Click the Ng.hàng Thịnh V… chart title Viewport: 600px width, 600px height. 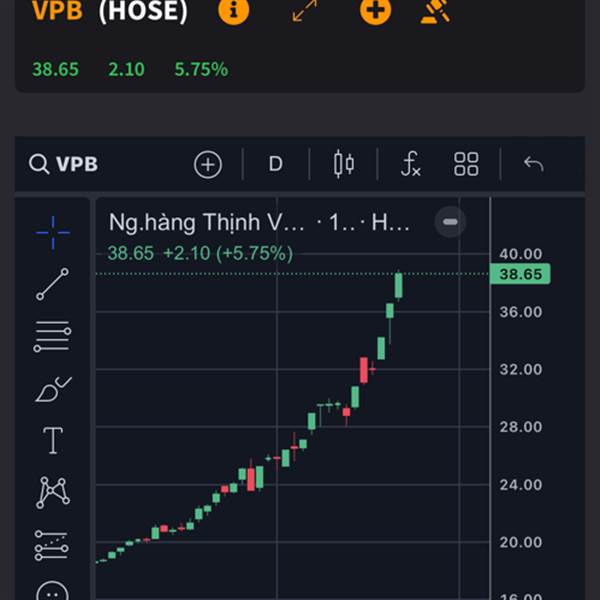click(x=207, y=222)
